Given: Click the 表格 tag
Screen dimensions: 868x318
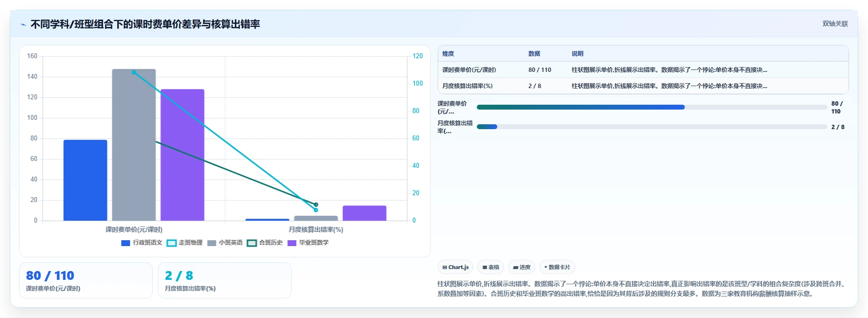Looking at the screenshot, I should tap(490, 267).
